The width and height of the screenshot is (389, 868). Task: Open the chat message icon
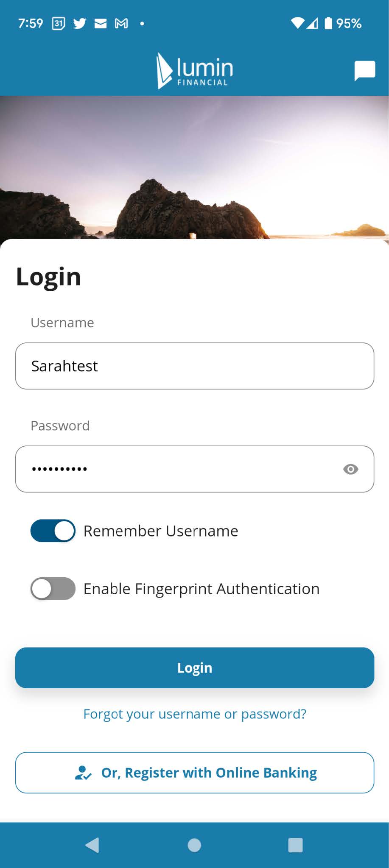[x=364, y=70]
